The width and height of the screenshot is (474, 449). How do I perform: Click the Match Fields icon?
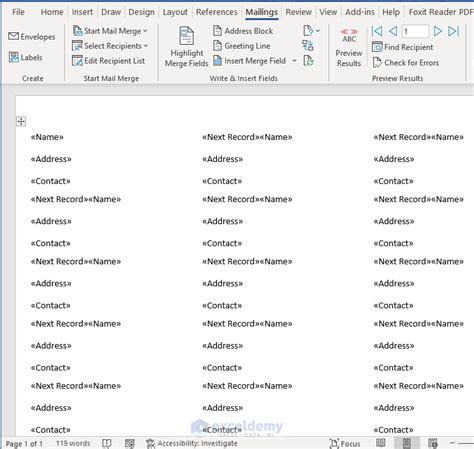tap(308, 46)
